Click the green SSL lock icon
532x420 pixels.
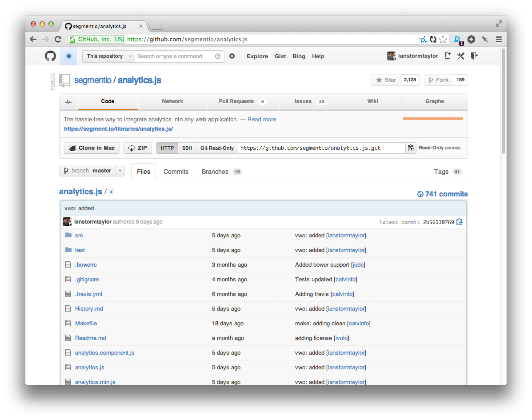click(72, 40)
